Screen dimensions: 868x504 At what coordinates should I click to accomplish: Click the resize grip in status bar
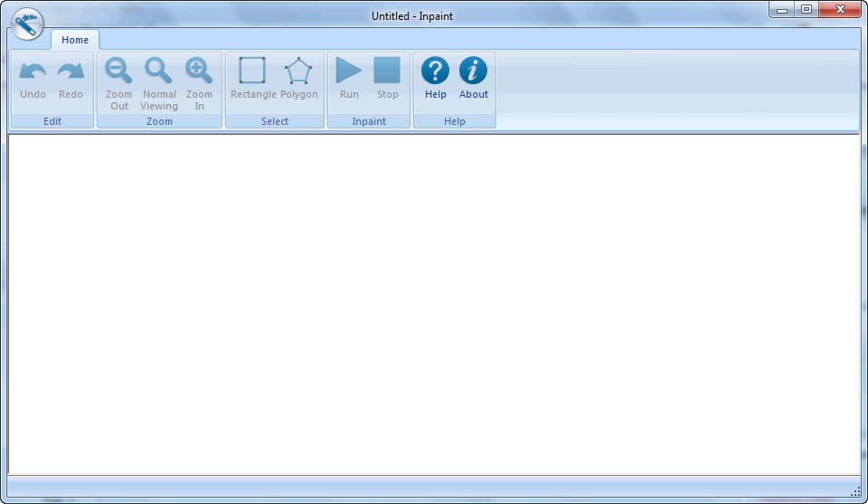pos(855,490)
